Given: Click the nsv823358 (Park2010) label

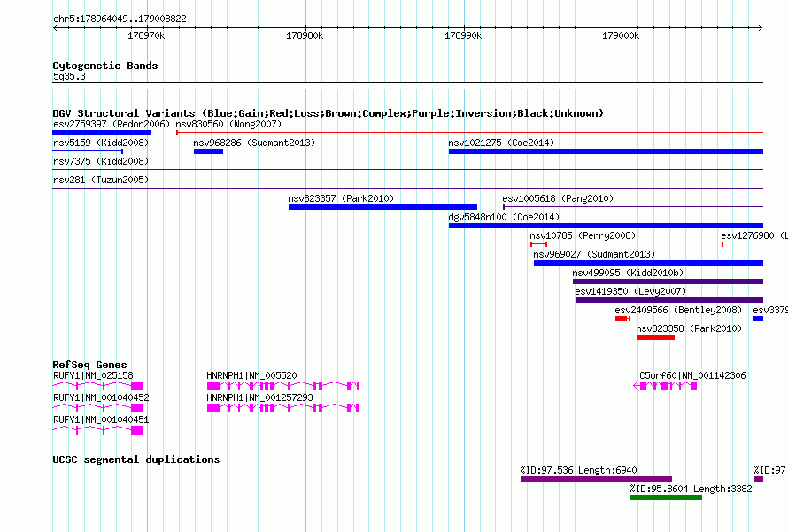Looking at the screenshot, I should click(x=689, y=328).
